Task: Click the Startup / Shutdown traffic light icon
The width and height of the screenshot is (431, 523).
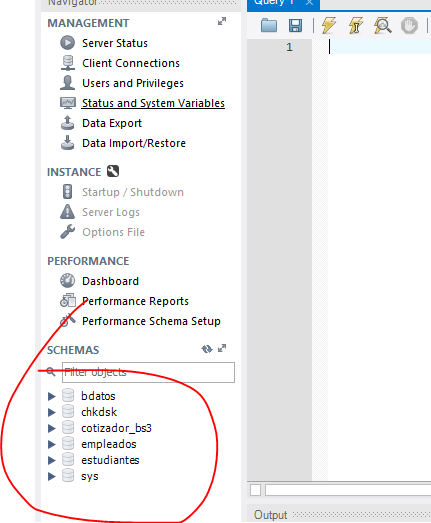Action: tap(67, 192)
